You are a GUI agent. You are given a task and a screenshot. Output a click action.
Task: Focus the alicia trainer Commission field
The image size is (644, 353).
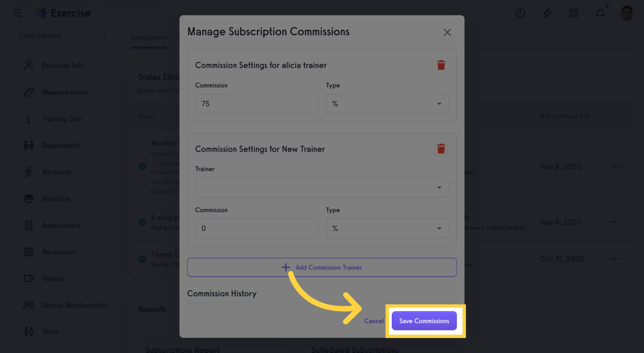(x=256, y=104)
